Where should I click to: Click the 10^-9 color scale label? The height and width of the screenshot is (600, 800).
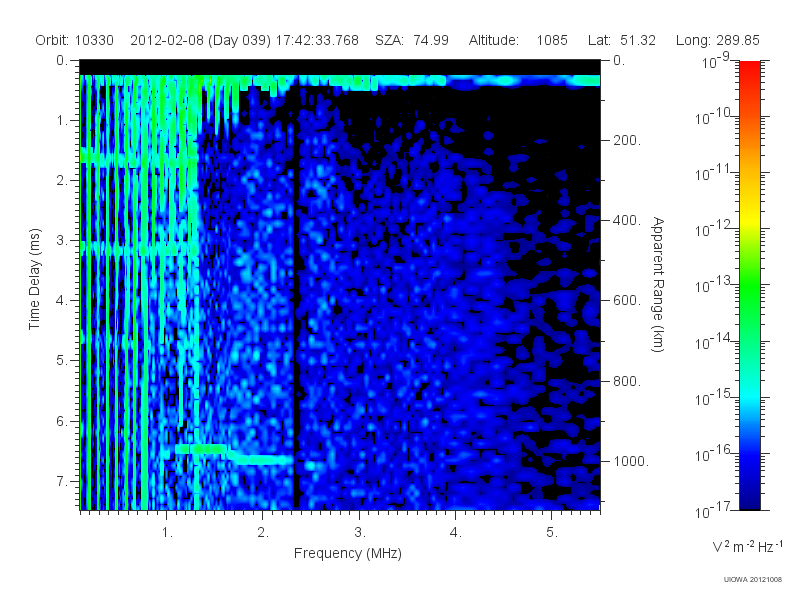coord(716,62)
